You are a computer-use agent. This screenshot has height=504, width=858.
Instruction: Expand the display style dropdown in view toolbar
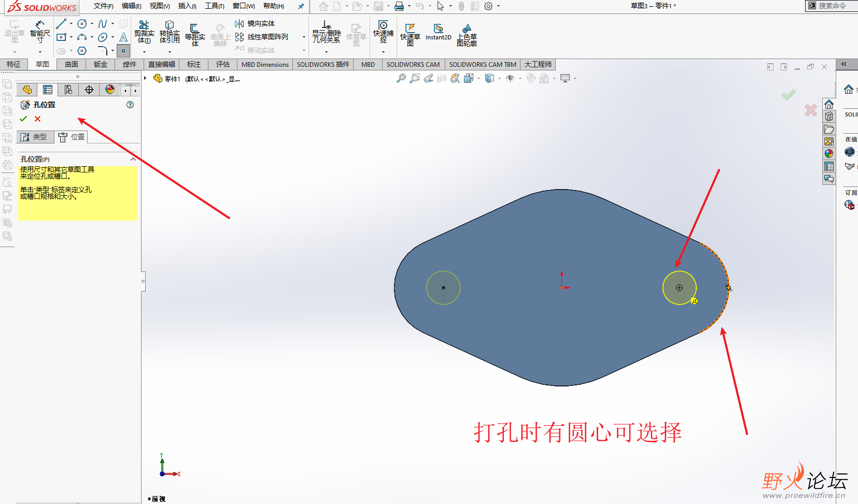tap(499, 78)
